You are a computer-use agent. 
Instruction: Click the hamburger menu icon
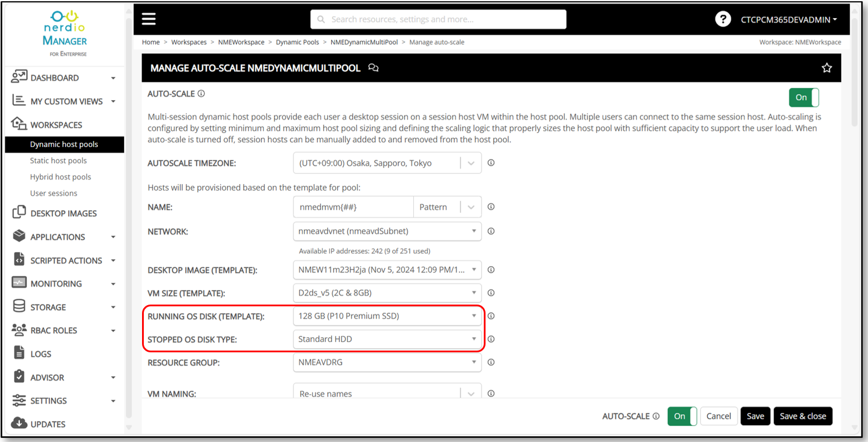pyautogui.click(x=149, y=19)
